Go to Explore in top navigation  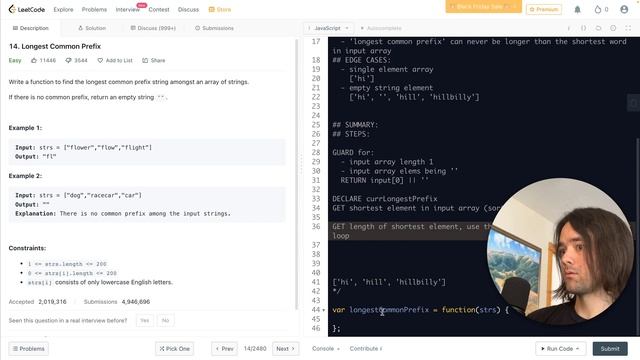point(63,9)
